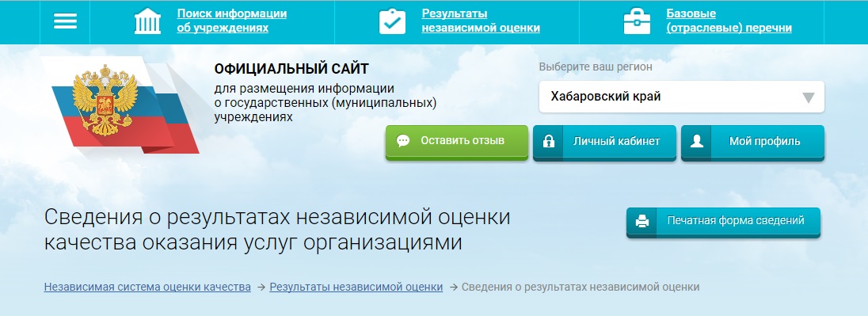This screenshot has height=316, width=868.
Task: Click the institution building icon
Action: pos(148,21)
